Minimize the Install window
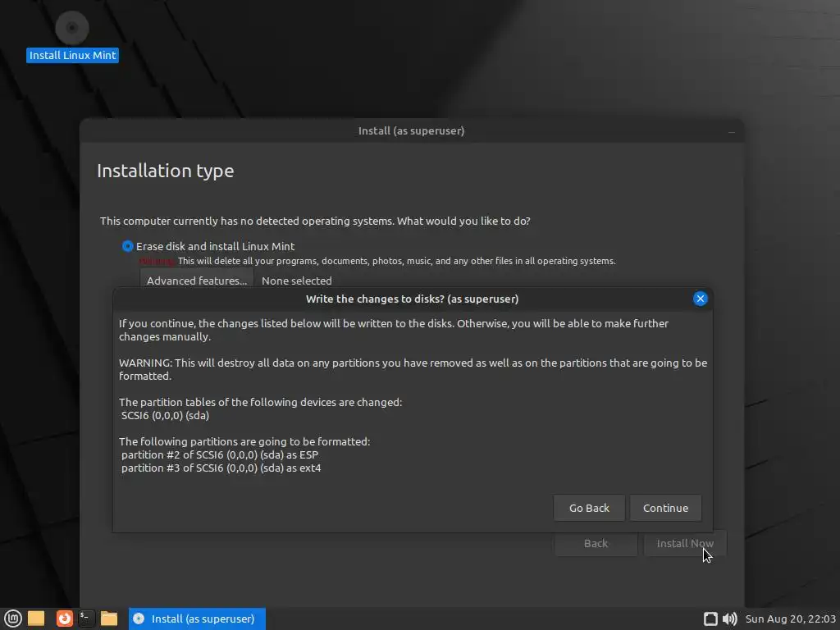Viewport: 840px width, 630px height. click(x=731, y=131)
